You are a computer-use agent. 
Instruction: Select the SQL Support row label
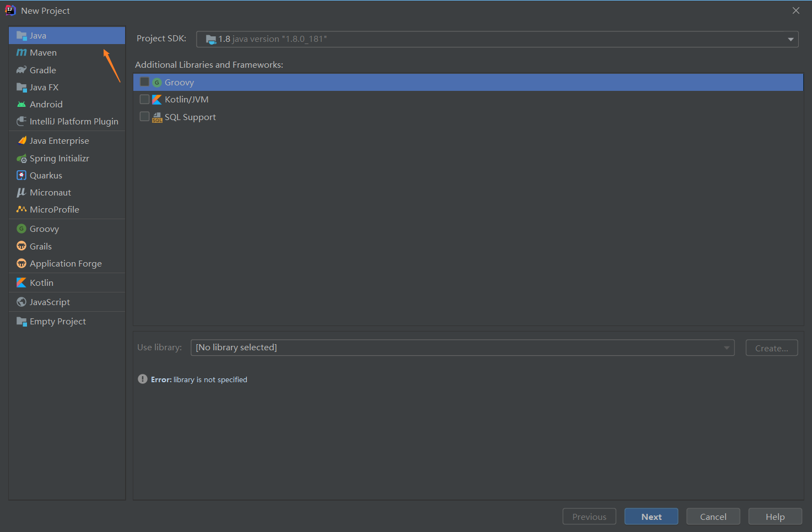pos(190,117)
